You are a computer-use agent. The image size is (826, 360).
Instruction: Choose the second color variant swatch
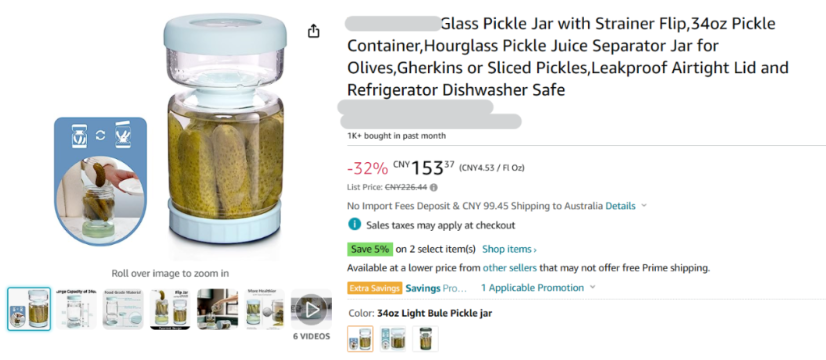click(x=393, y=338)
